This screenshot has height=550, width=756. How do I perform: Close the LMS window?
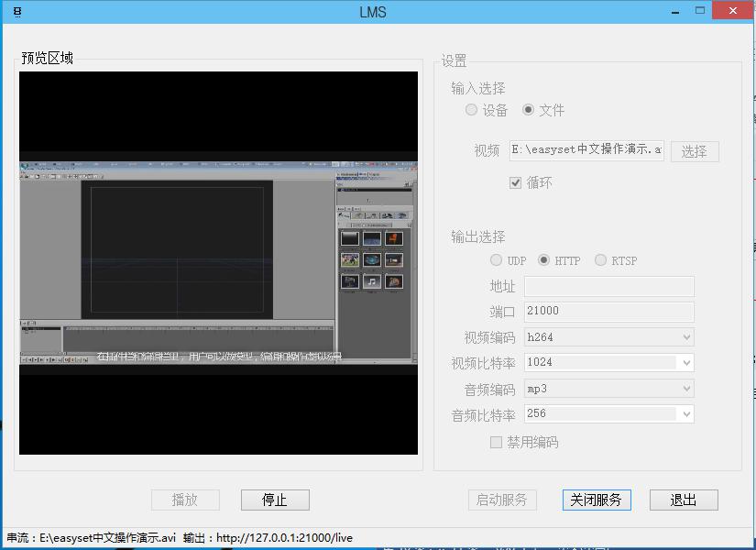735,11
